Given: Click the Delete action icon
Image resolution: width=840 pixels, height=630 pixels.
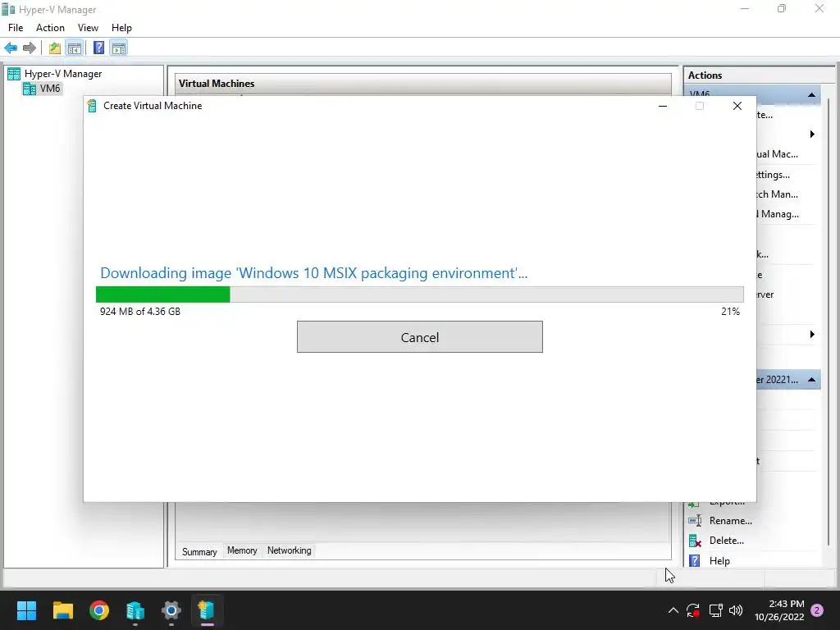Looking at the screenshot, I should pyautogui.click(x=695, y=541).
